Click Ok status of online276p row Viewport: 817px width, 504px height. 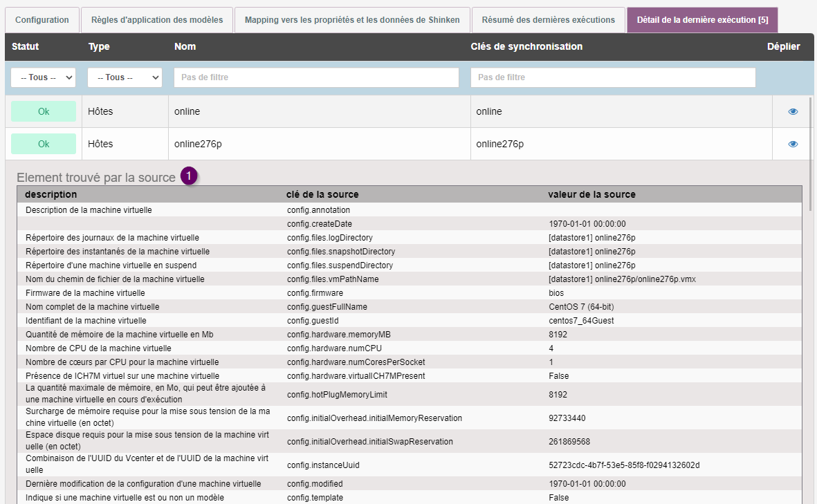pos(44,144)
